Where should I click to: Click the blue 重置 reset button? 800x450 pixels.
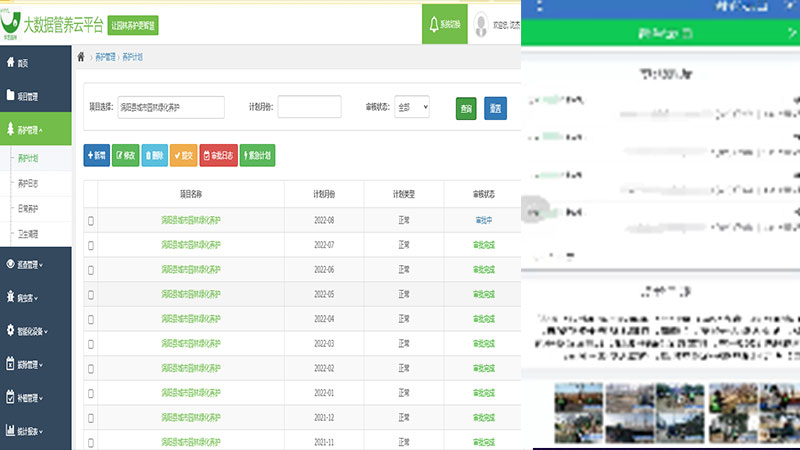point(495,108)
